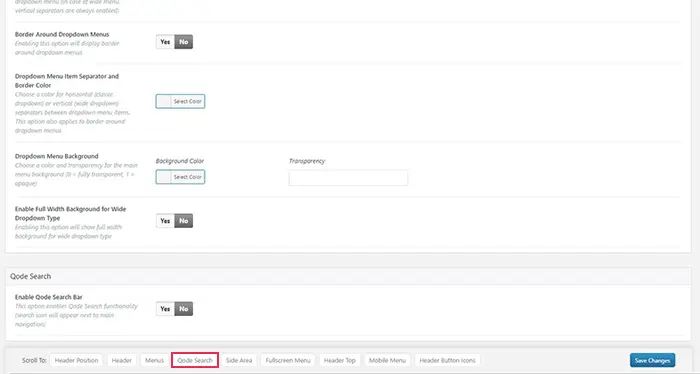
Task: Jump to the Side Area section
Action: [239, 360]
